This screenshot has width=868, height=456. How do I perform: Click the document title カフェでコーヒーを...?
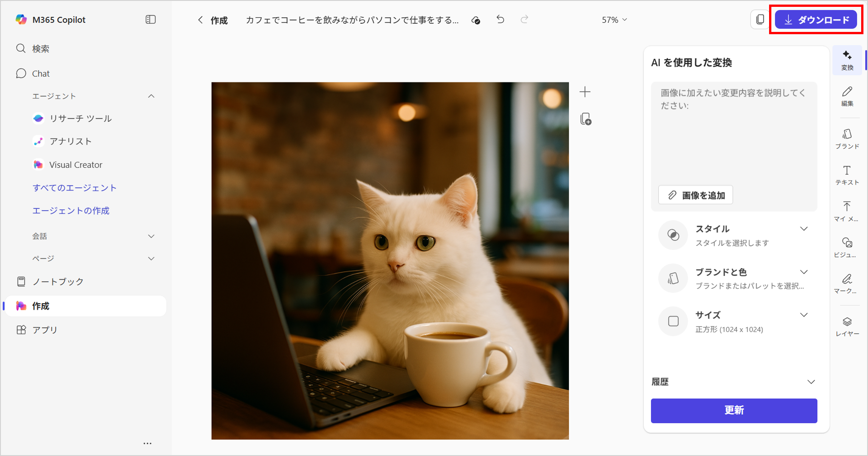[x=352, y=20]
